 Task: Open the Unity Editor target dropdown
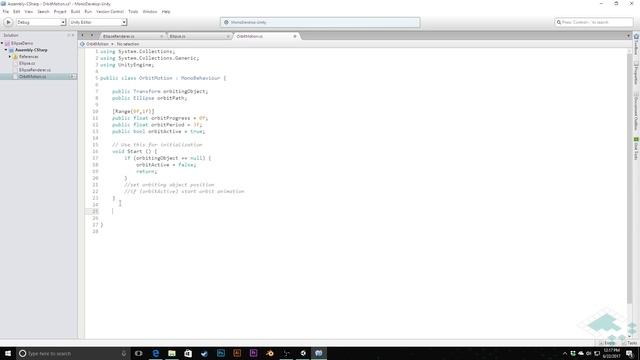pos(98,22)
